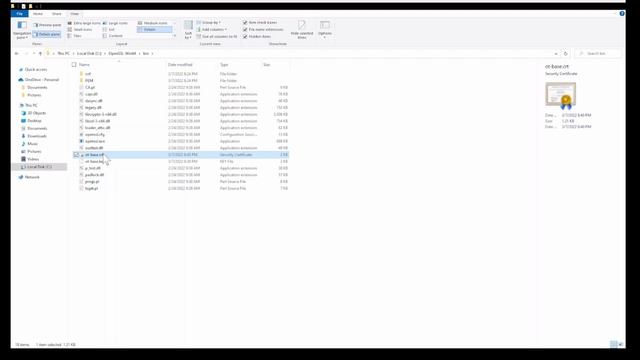The width and height of the screenshot is (640, 360).
Task: Open the Navigation pane dropdown button
Action: (x=21, y=30)
